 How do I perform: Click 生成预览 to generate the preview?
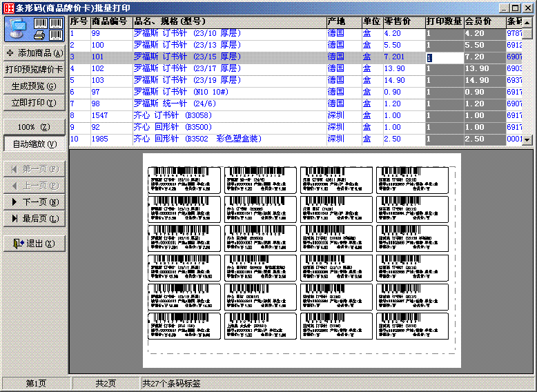pos(34,86)
